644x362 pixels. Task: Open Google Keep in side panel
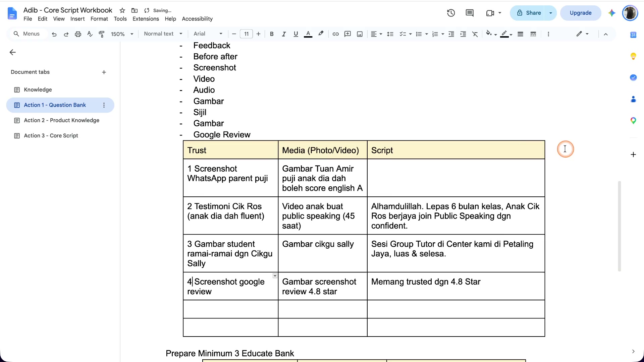[x=633, y=56]
